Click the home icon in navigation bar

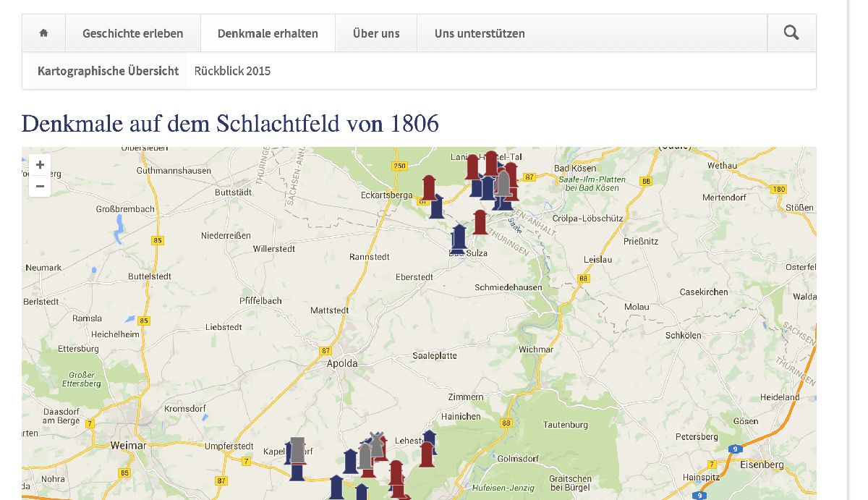pyautogui.click(x=43, y=33)
